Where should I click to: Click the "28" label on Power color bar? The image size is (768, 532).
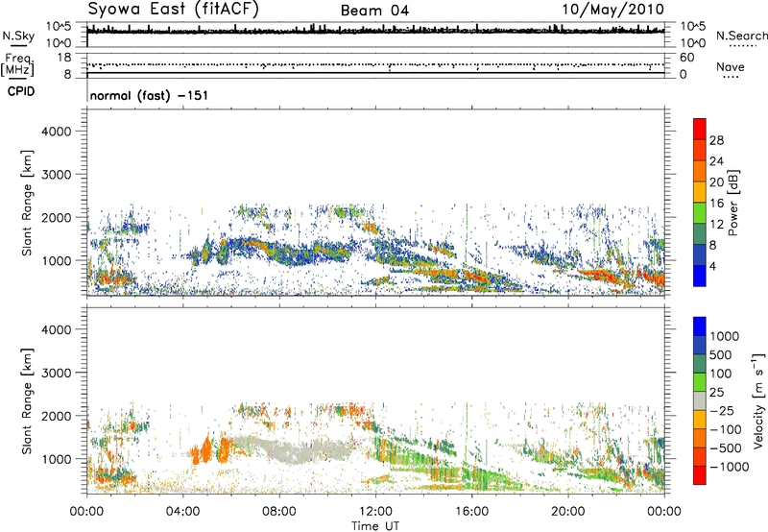pos(716,140)
